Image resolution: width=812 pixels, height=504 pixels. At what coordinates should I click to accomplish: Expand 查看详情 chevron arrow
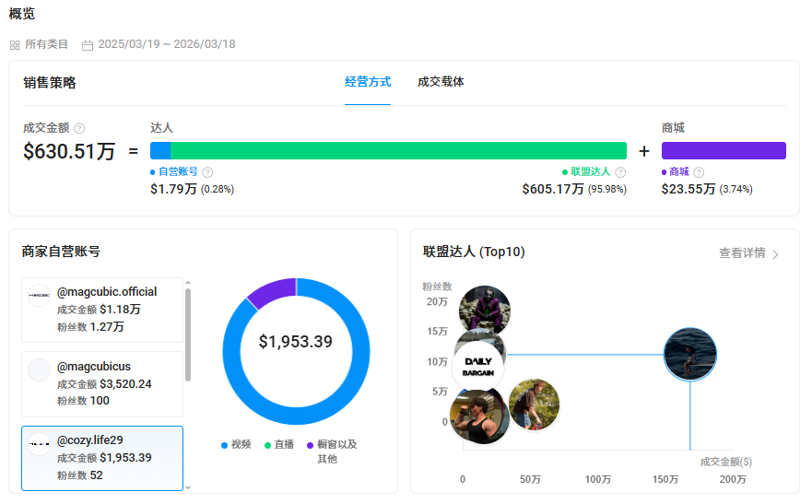click(775, 254)
